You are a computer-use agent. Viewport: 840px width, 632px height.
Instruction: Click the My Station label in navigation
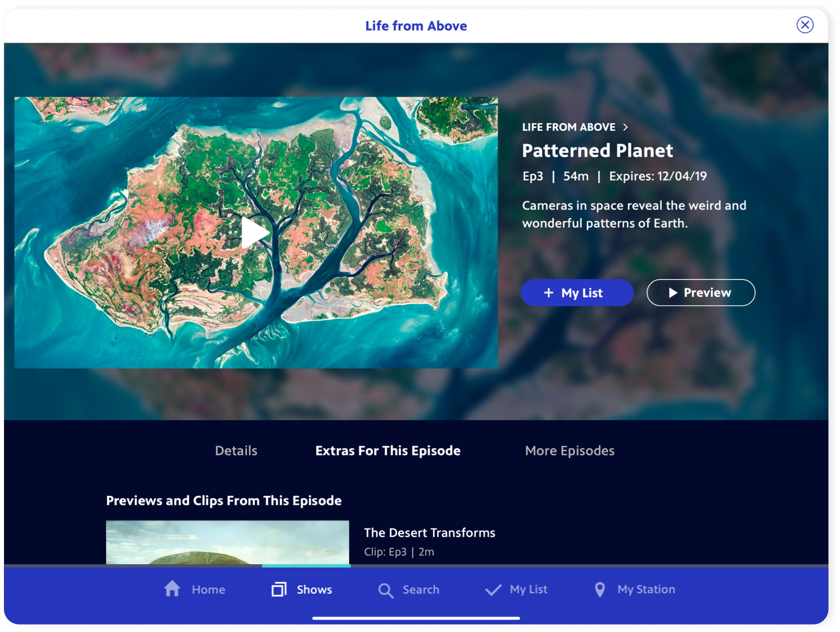646,589
